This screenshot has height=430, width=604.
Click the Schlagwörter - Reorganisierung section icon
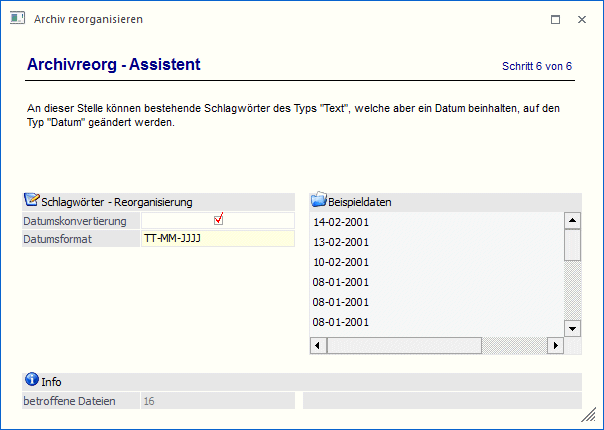click(x=31, y=200)
